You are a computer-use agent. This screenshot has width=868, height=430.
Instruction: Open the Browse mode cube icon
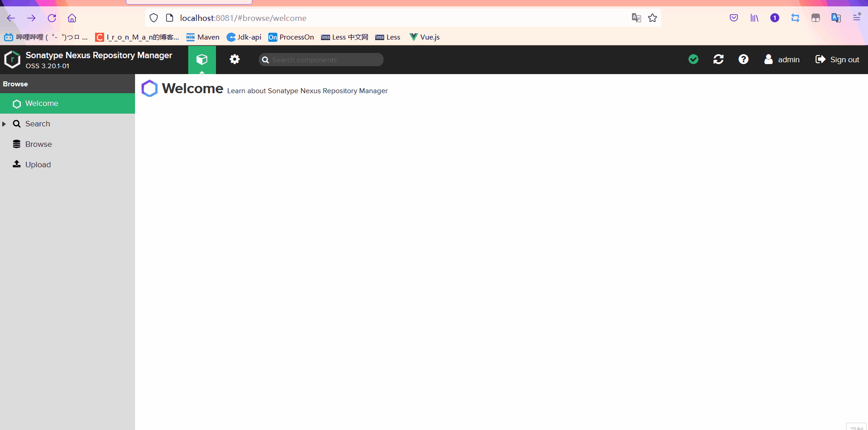202,60
